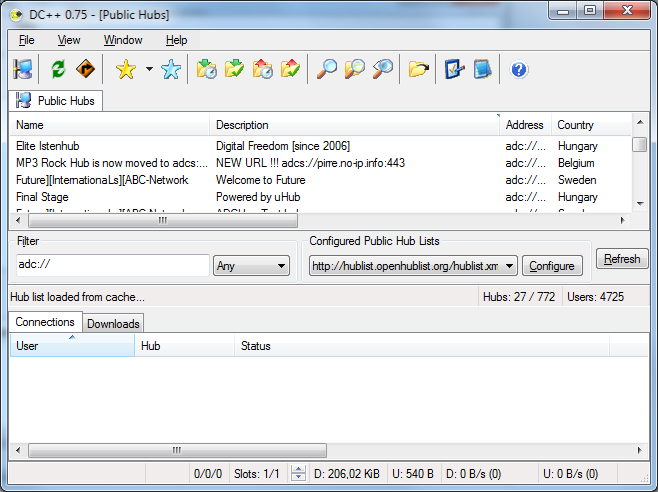
Task: Open the filter 'Any' column dropdown
Action: point(251,266)
